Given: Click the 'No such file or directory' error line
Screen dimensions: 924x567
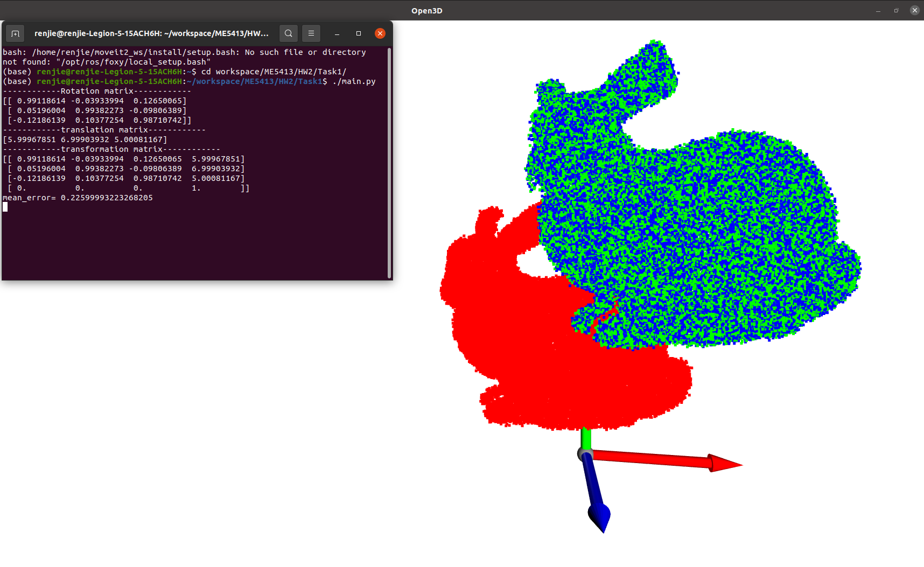Looking at the screenshot, I should tap(184, 52).
